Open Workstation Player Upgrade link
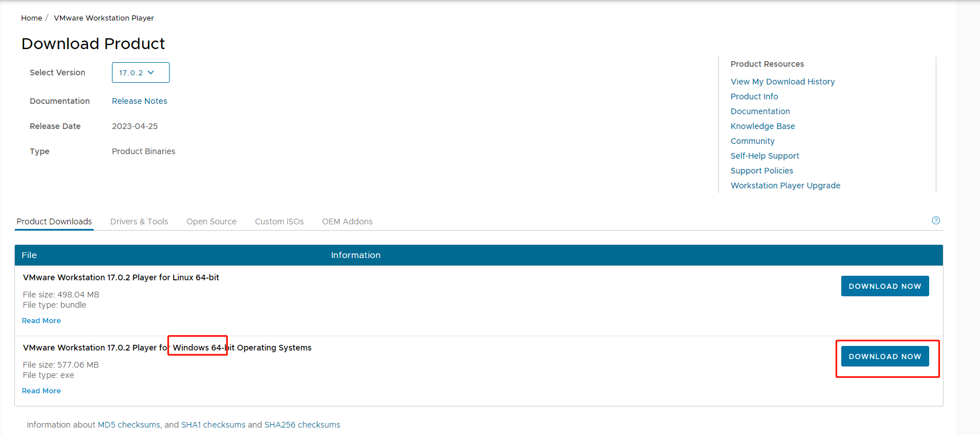The image size is (980, 435). tap(785, 186)
